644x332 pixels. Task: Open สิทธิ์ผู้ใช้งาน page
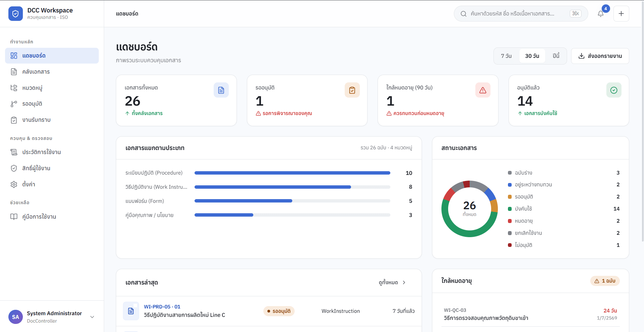(52, 168)
